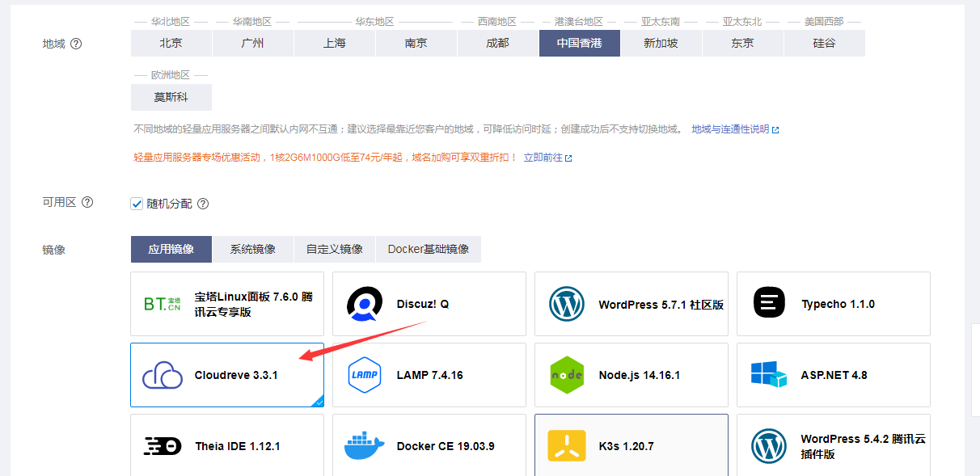Choose the K3s 1.20.7 image card
The width and height of the screenshot is (980, 476).
click(x=632, y=444)
